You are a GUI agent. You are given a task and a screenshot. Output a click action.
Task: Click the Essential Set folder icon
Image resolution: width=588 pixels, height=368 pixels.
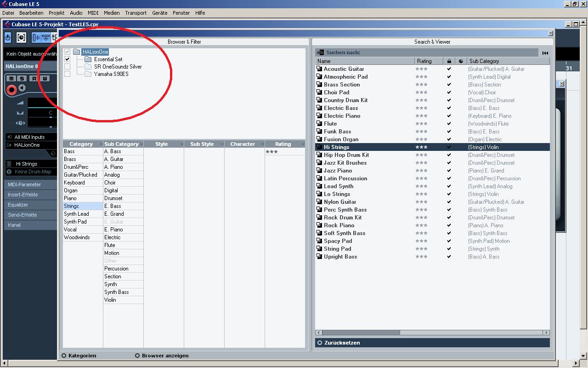click(x=88, y=59)
